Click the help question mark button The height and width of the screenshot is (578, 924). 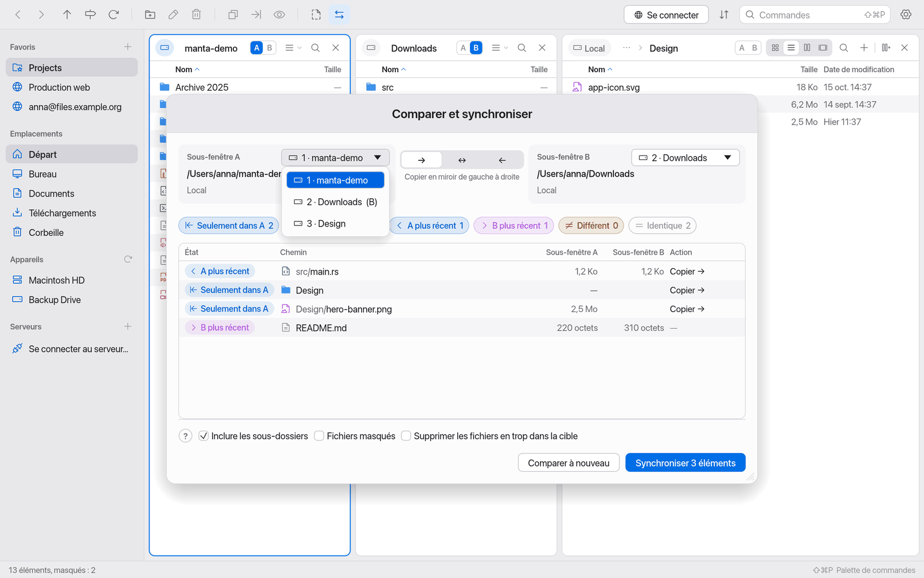click(185, 436)
